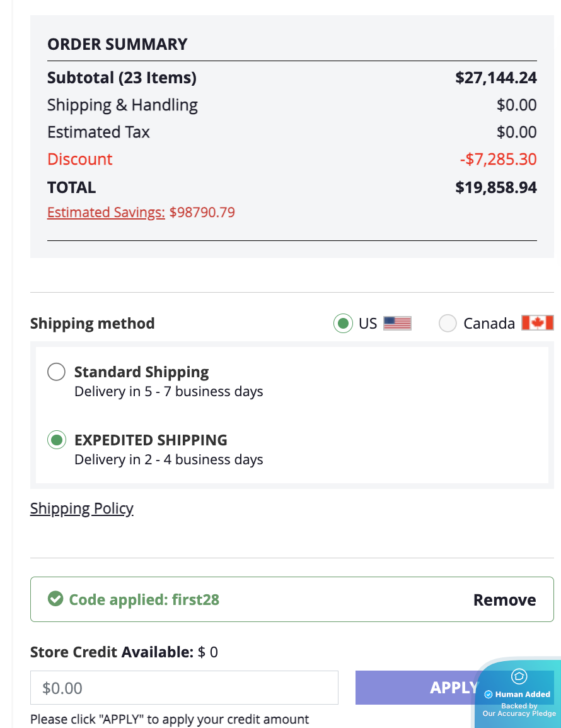Click the Discount row in order summary

click(x=79, y=159)
